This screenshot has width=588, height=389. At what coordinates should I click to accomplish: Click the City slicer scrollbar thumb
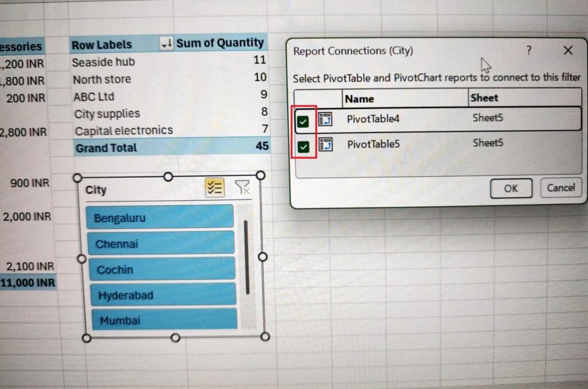click(x=246, y=258)
